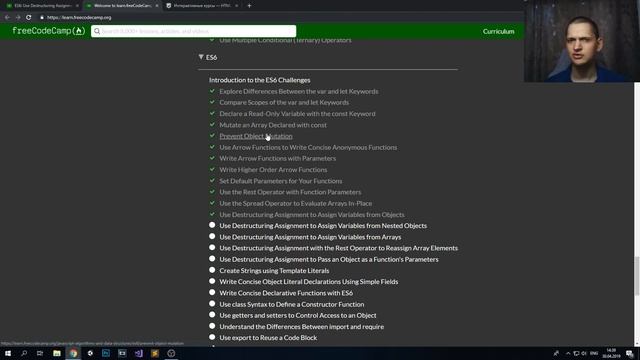Click the browser forward arrow
Image resolution: width=640 pixels, height=360 pixels.
coord(18,18)
